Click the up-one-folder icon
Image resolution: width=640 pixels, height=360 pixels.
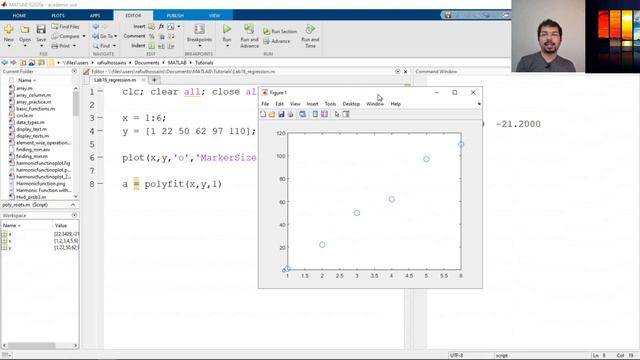23,63
